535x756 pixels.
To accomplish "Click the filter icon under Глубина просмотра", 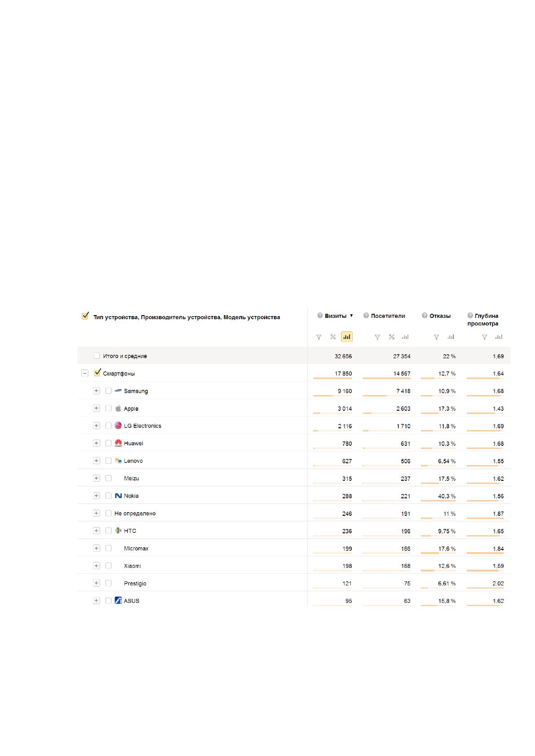I will pyautogui.click(x=484, y=337).
